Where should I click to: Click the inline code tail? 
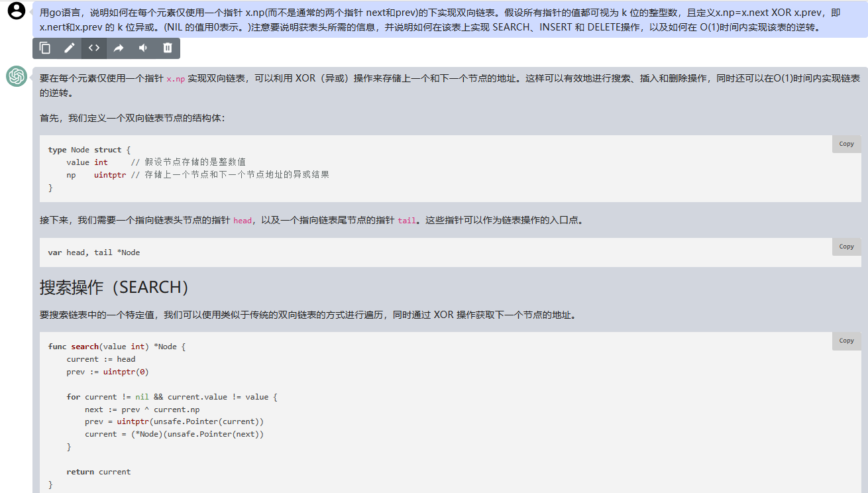click(x=407, y=221)
